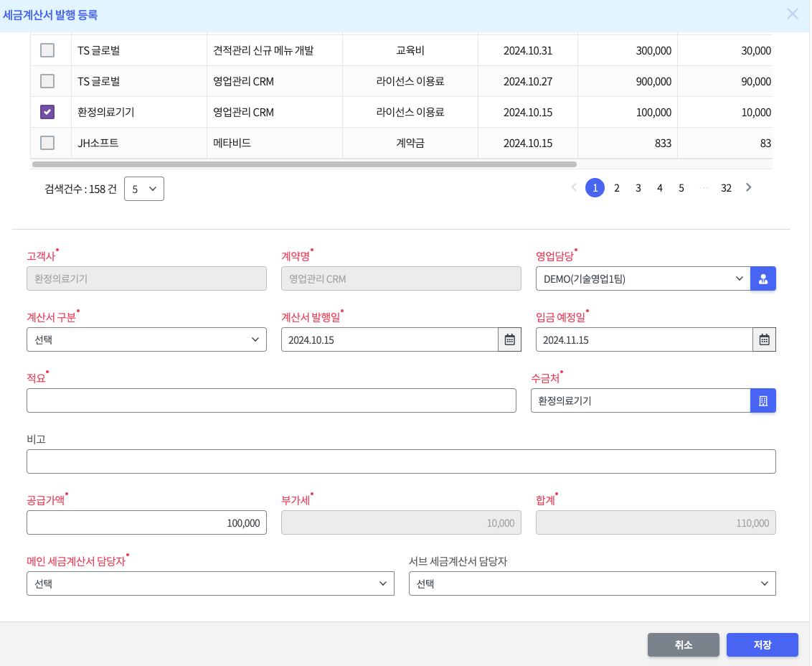
Task: Open the 서브 세금계산서 담당자 dropdown
Action: click(x=592, y=583)
